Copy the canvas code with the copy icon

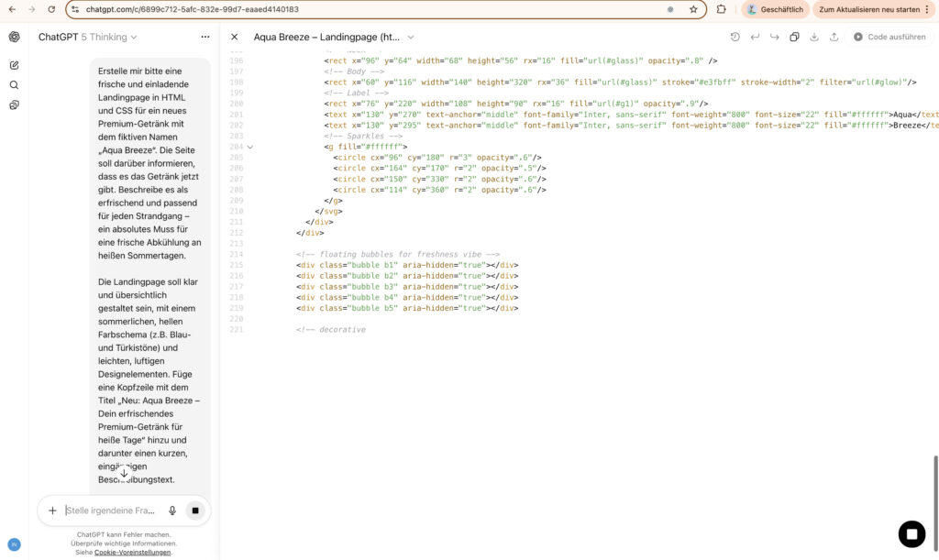794,37
